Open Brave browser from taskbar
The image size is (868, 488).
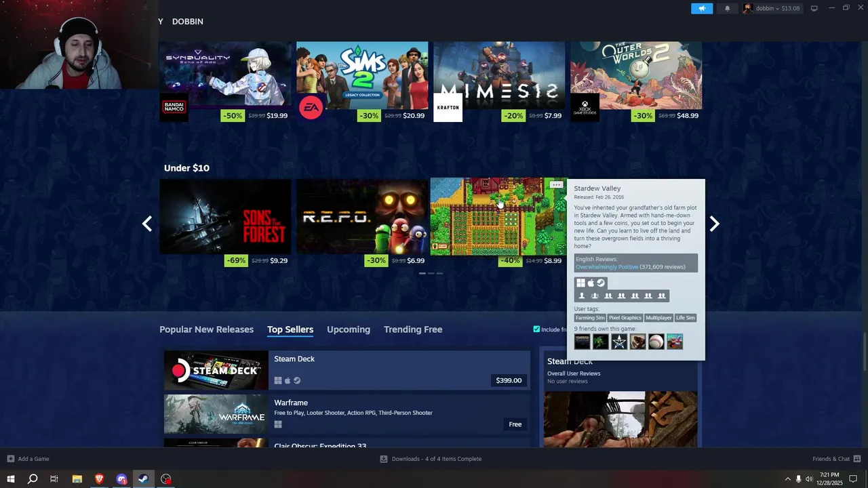tap(99, 479)
